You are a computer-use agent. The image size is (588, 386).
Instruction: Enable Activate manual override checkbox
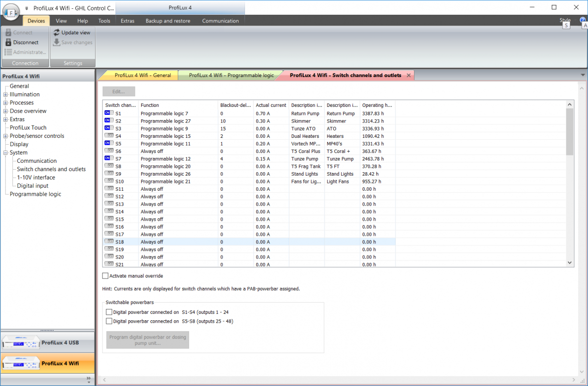[x=105, y=276]
